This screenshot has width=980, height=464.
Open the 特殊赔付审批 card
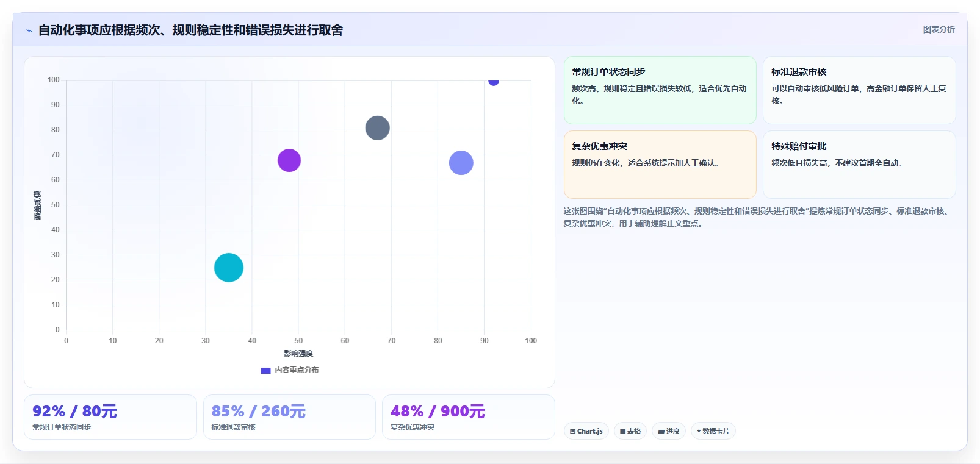click(859, 165)
